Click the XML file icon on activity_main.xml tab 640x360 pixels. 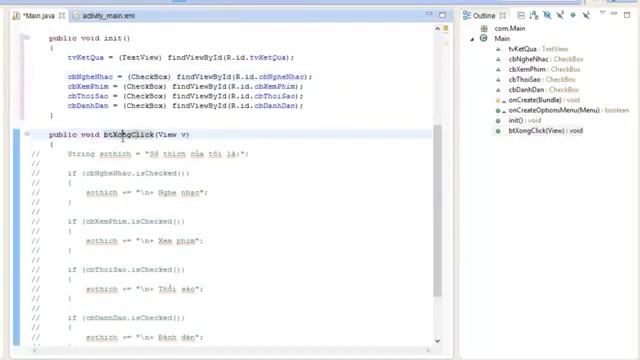tap(76, 16)
